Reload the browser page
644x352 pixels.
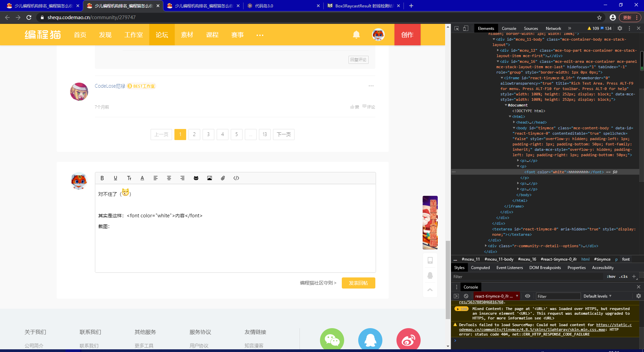click(x=29, y=17)
